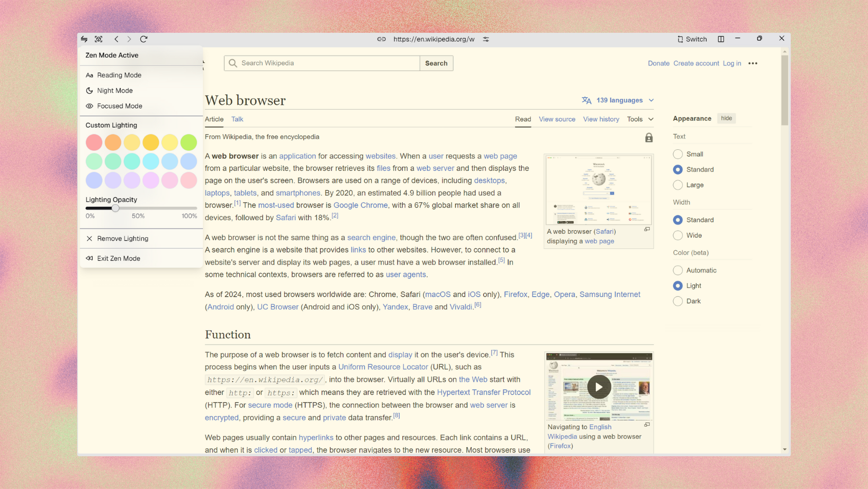868x489 pixels.
Task: Switch to the Talk tab
Action: (x=237, y=119)
